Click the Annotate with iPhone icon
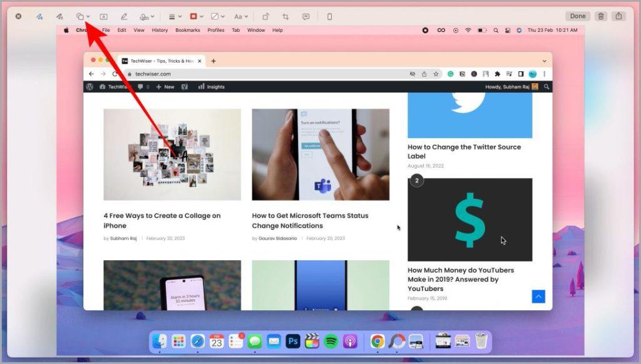641x364 pixels. pyautogui.click(x=329, y=17)
